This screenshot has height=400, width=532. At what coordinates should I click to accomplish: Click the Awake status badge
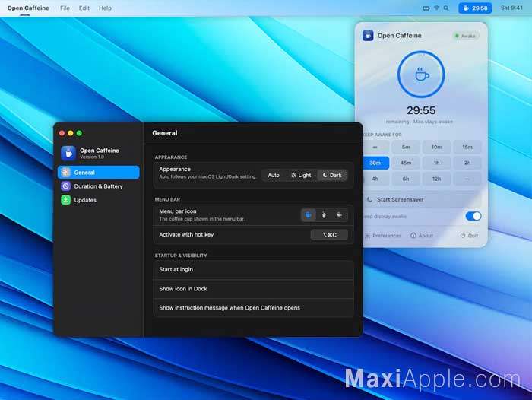click(465, 36)
